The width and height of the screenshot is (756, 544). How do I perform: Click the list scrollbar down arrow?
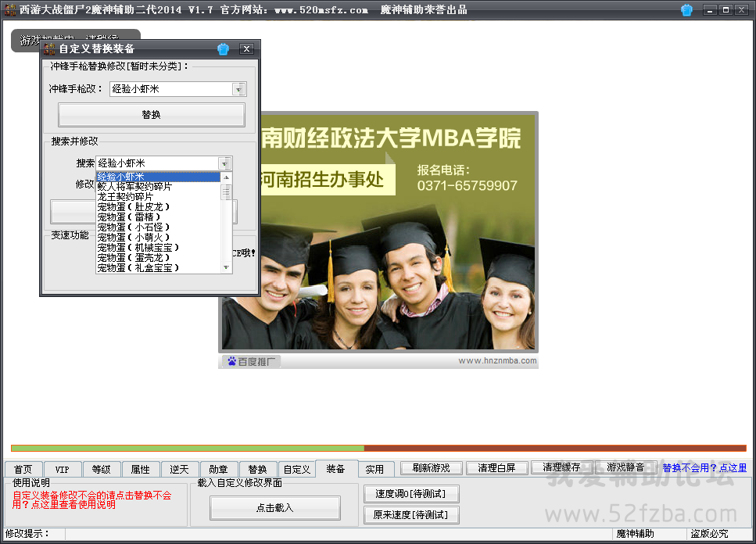(226, 267)
